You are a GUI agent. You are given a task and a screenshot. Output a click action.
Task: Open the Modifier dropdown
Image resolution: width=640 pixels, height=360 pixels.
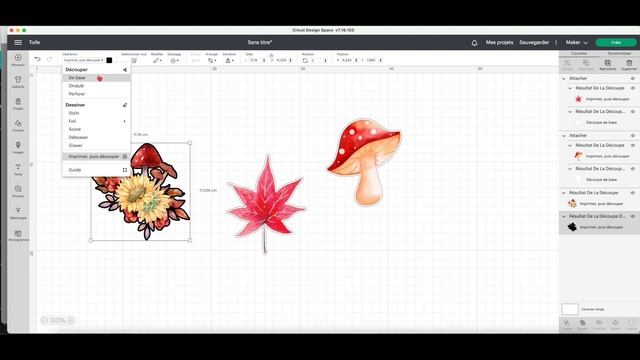point(157,60)
